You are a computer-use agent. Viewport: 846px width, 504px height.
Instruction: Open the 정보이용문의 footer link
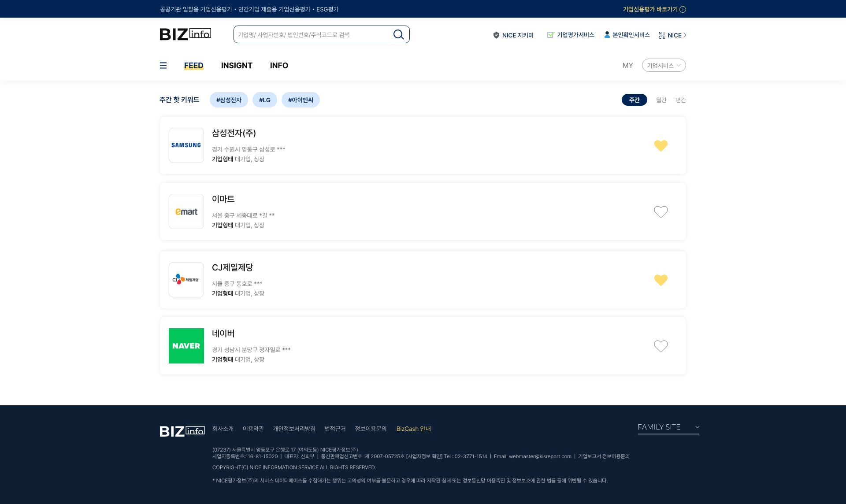click(x=371, y=429)
